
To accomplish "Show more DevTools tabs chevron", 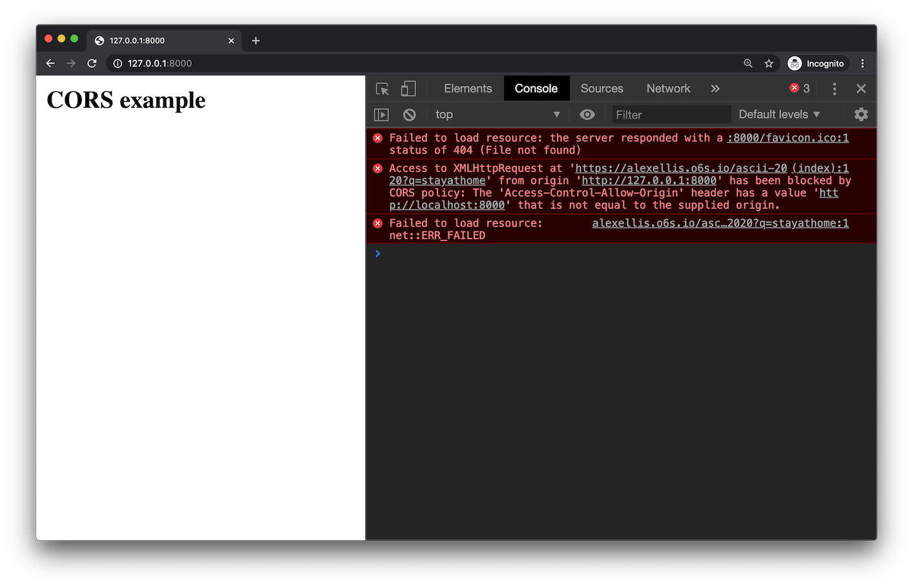I will point(715,89).
